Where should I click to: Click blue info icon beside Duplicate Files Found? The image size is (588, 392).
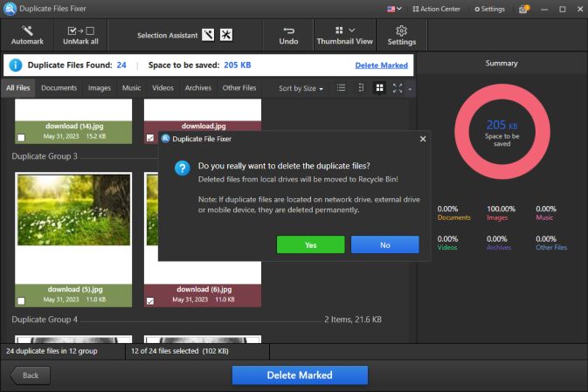16,65
